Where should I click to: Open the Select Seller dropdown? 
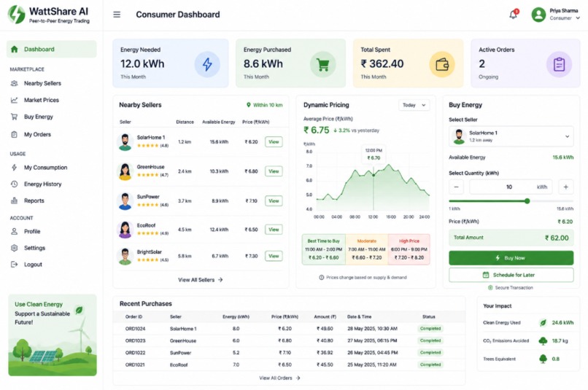[511, 136]
